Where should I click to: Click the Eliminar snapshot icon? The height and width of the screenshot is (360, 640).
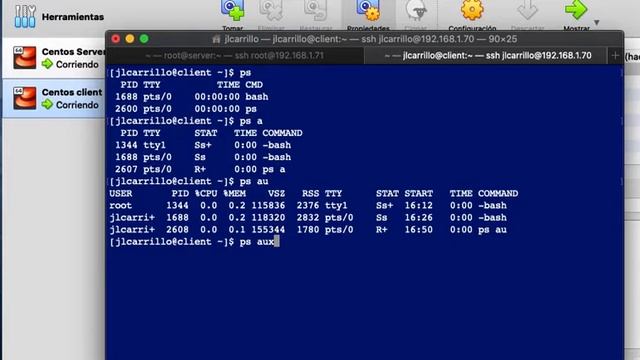271,11
